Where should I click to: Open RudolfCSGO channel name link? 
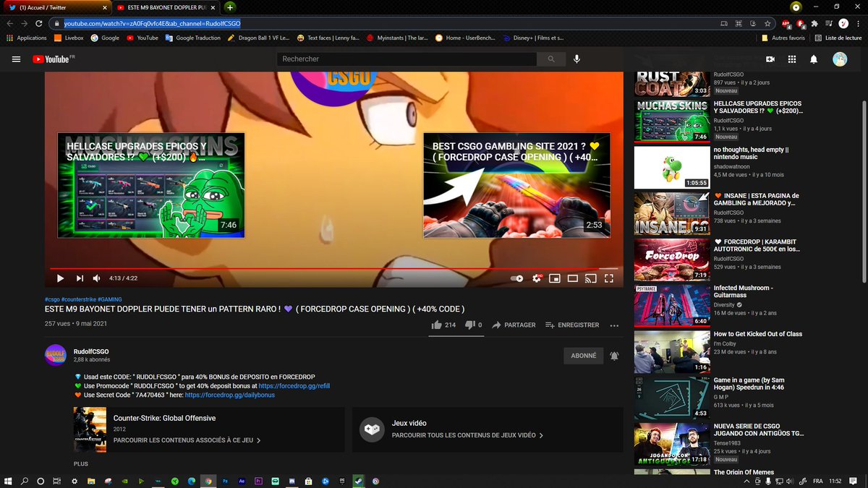91,351
